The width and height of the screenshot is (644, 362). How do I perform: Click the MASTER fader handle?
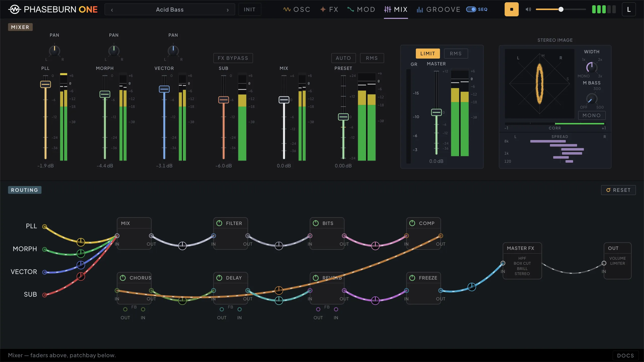pyautogui.click(x=436, y=112)
